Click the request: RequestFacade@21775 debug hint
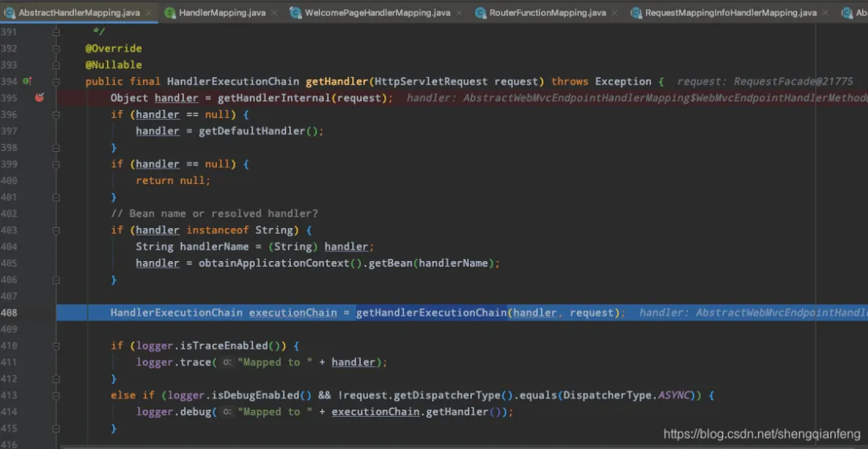Image resolution: width=868 pixels, height=449 pixels. click(765, 82)
